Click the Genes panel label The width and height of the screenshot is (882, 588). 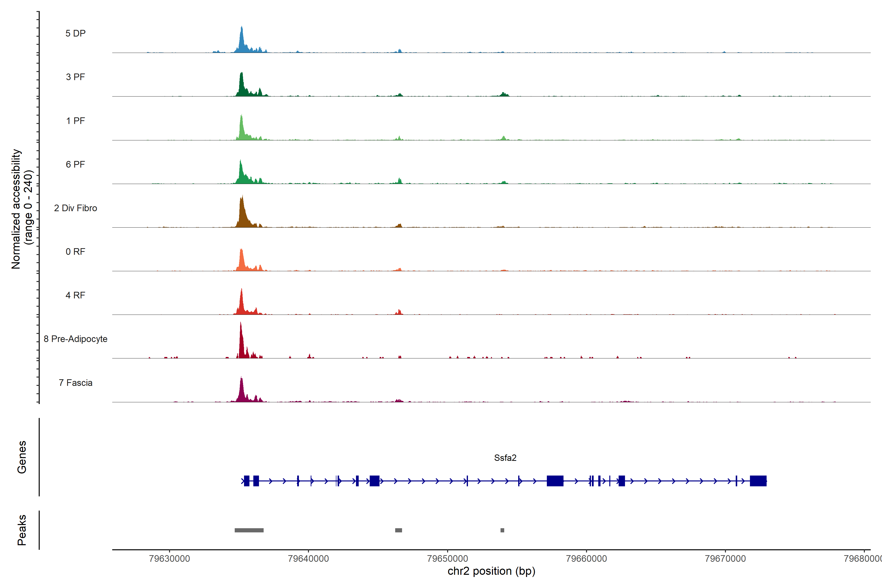pyautogui.click(x=22, y=457)
